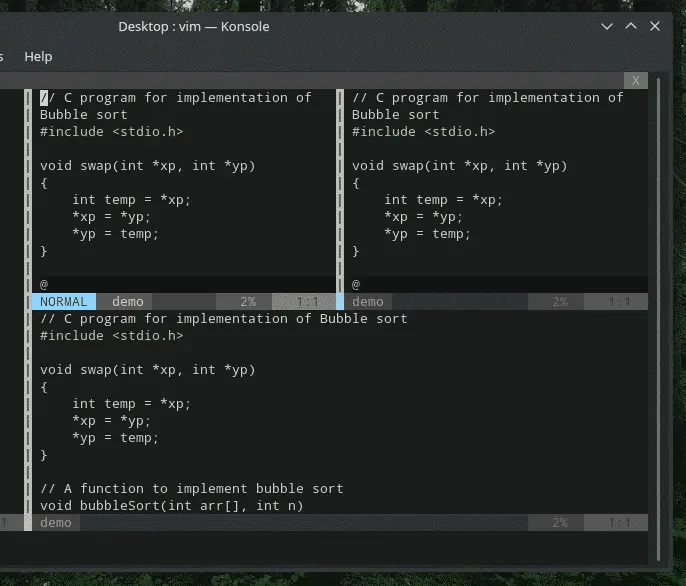
Task: Click NORMAL mode indicator in status line
Action: pyautogui.click(x=63, y=302)
